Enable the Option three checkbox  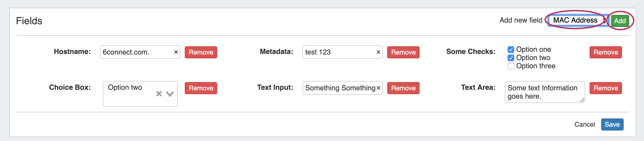click(511, 66)
